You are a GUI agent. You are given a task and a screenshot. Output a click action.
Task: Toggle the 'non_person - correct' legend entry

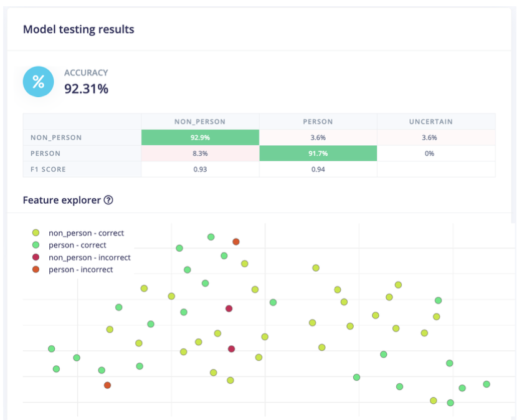(x=86, y=233)
